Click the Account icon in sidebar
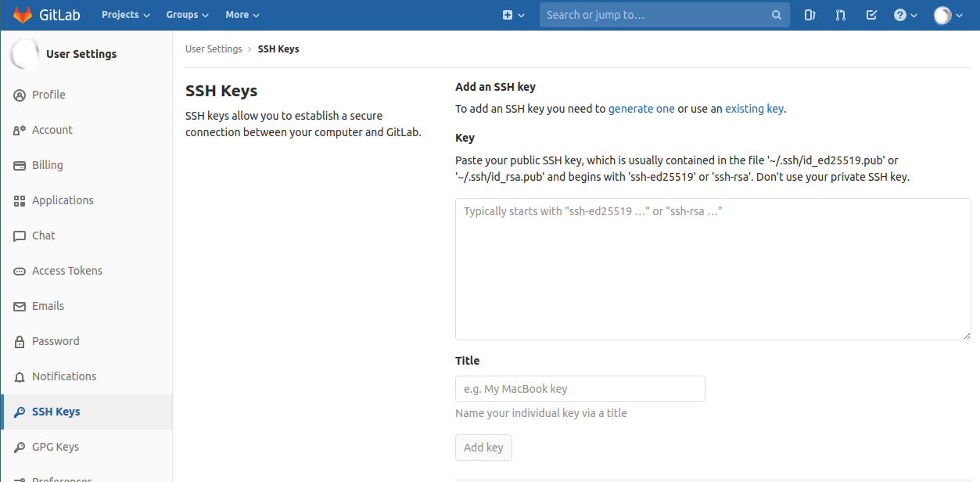The width and height of the screenshot is (980, 482). pyautogui.click(x=20, y=130)
